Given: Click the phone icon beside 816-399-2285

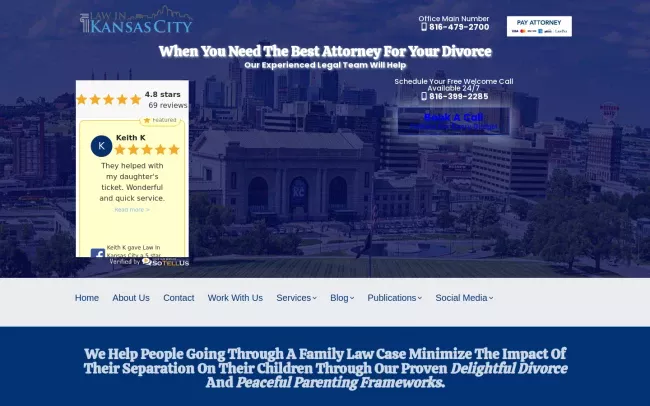Looking at the screenshot, I should (x=424, y=97).
